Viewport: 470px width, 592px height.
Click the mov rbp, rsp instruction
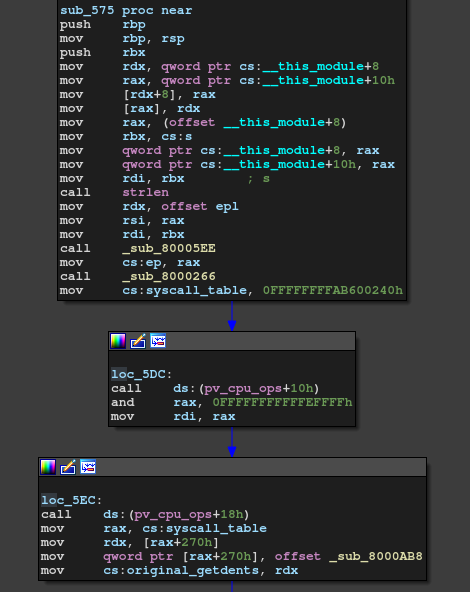(122, 39)
